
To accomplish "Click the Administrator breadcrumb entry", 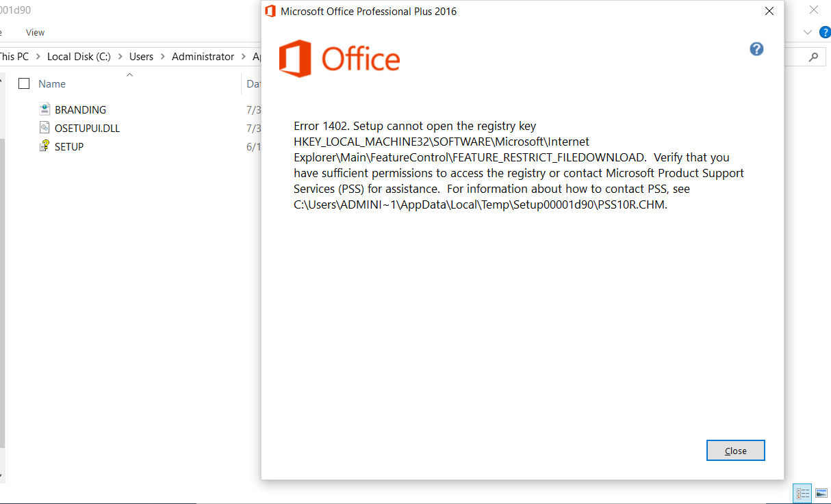I will (x=203, y=57).
